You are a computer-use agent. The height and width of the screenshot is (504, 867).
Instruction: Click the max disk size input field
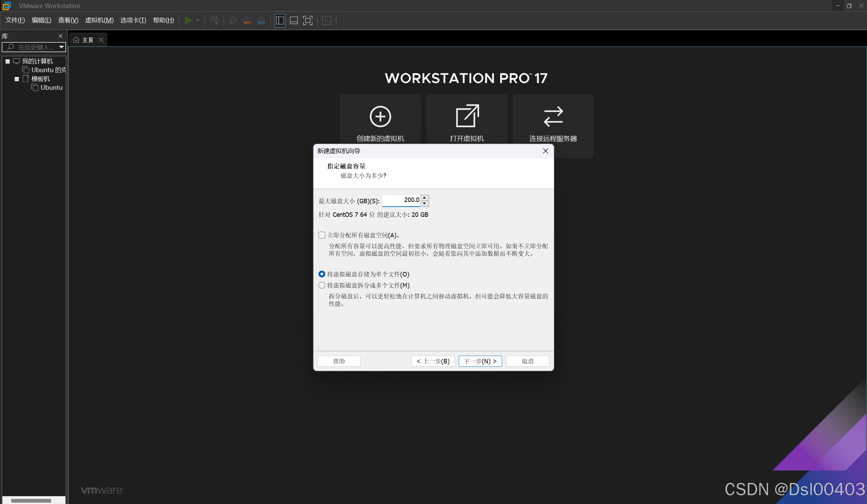(401, 200)
